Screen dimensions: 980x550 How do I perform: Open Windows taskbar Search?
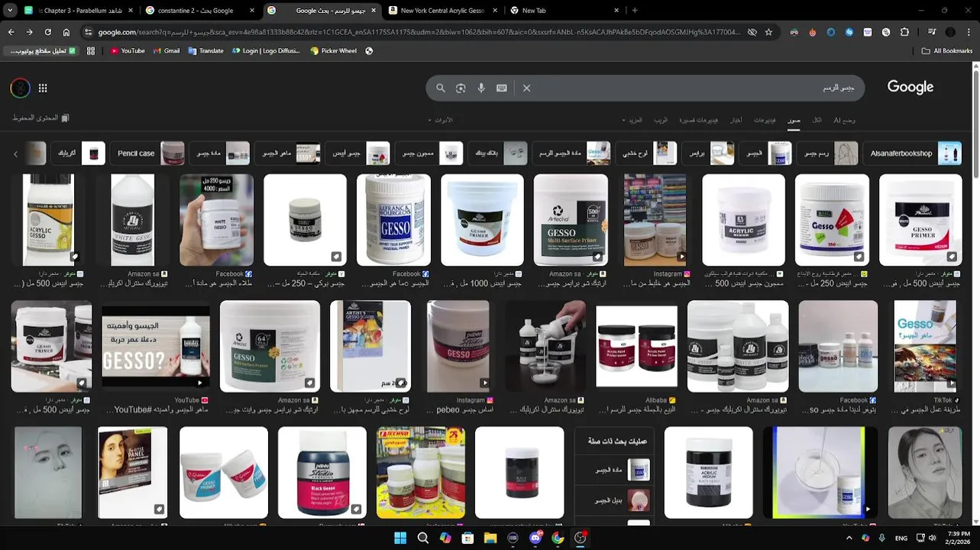(422, 538)
